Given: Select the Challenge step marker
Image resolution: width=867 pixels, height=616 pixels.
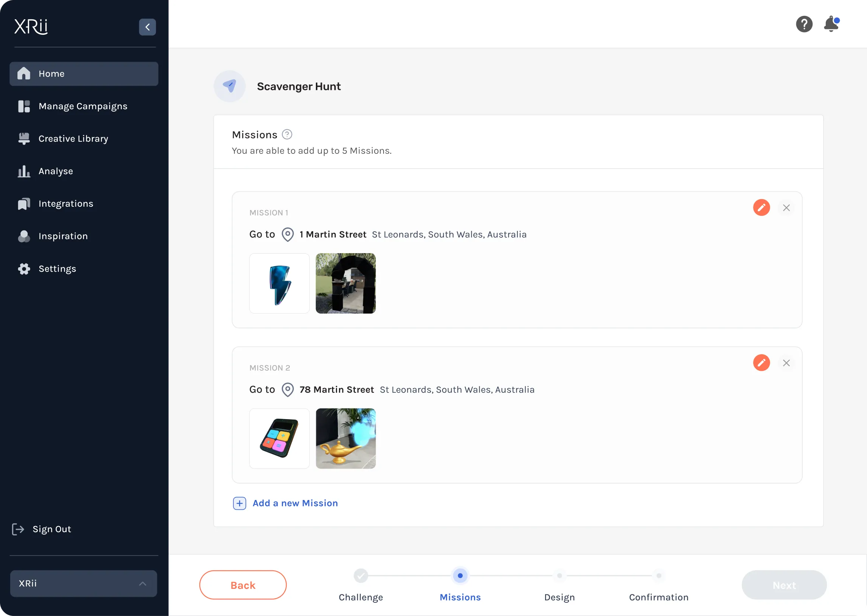Looking at the screenshot, I should 360,576.
